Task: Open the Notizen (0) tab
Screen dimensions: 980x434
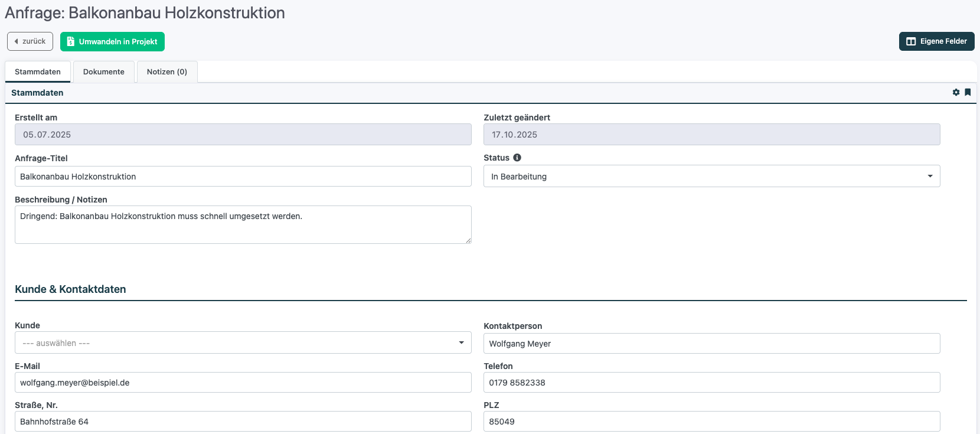Action: pos(167,72)
